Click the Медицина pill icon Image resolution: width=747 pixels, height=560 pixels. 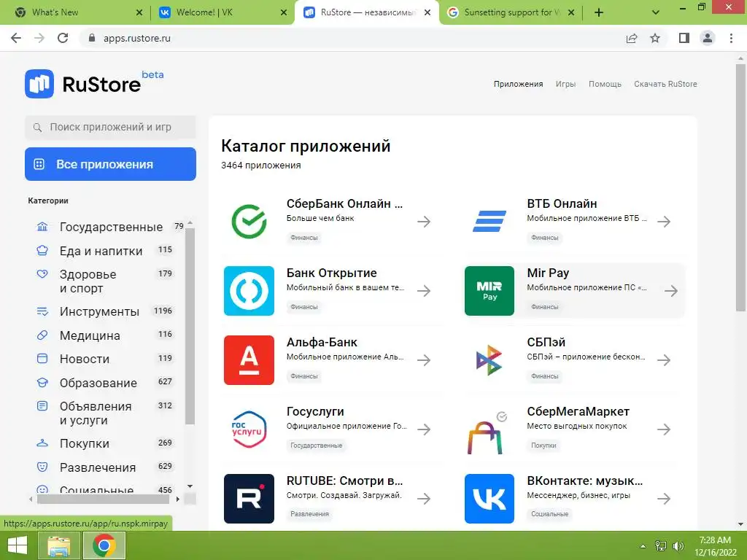42,335
